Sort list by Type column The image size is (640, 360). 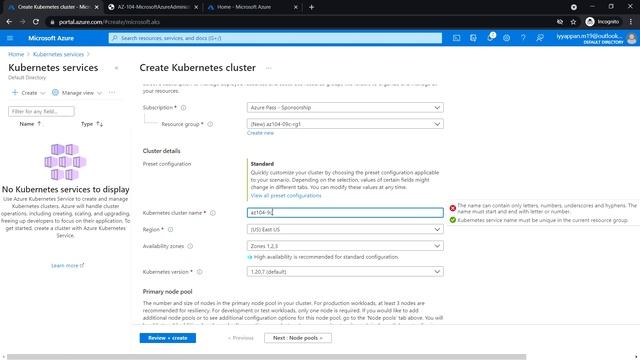pyautogui.click(x=92, y=124)
